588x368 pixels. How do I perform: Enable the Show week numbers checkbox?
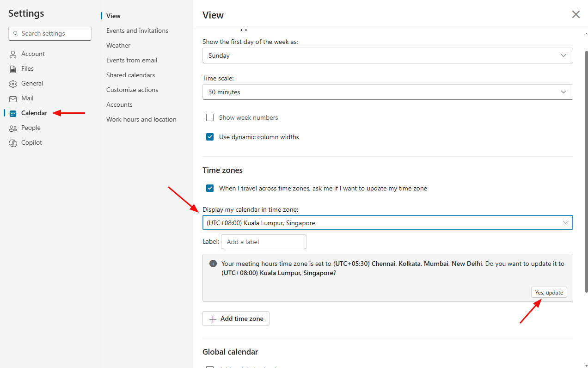210,117
